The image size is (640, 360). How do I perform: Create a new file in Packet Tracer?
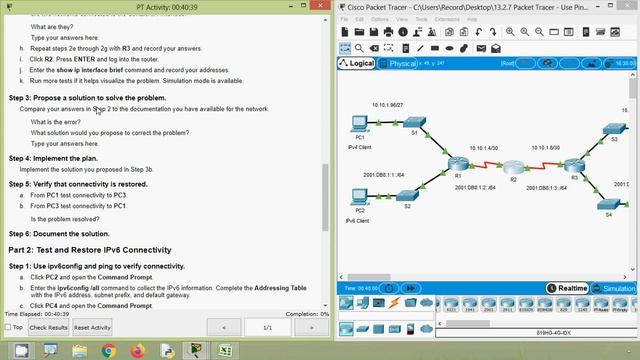[344, 32]
